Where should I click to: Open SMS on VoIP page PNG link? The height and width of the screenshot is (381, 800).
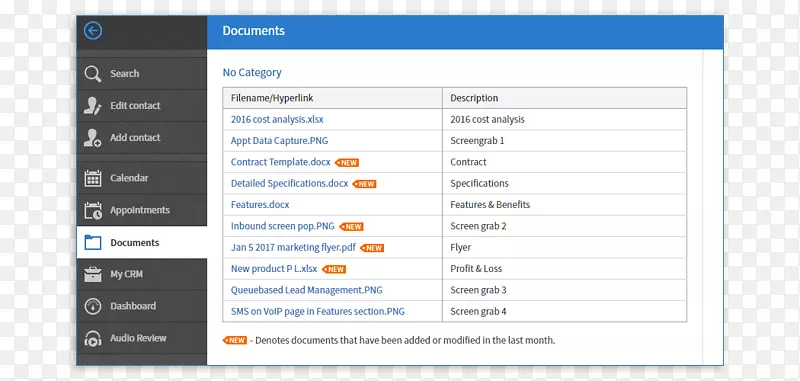point(317,312)
